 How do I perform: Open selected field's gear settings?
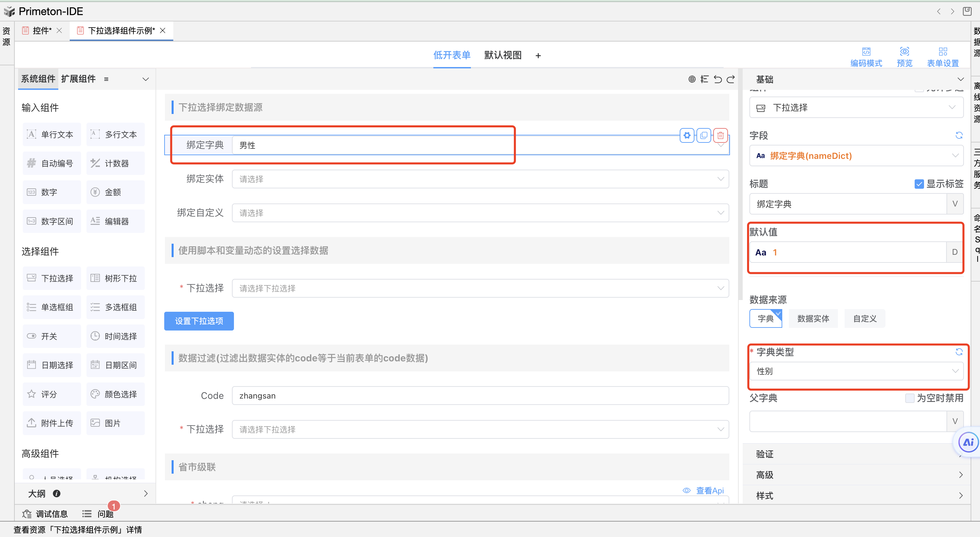pos(687,135)
